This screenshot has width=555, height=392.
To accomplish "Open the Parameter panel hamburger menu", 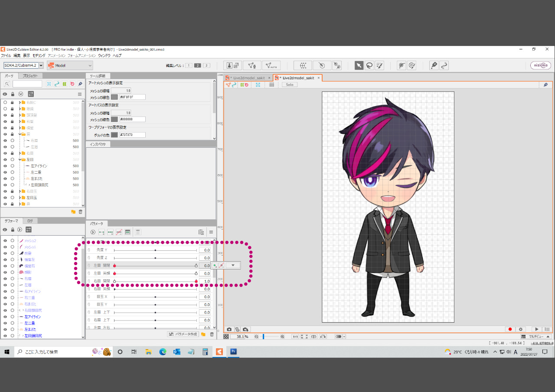I will (x=211, y=232).
